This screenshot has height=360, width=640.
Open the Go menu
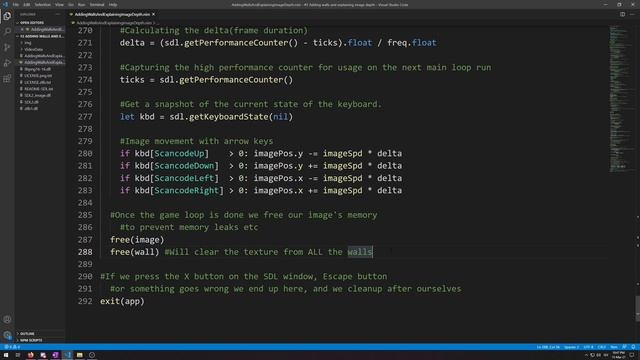point(71,4)
